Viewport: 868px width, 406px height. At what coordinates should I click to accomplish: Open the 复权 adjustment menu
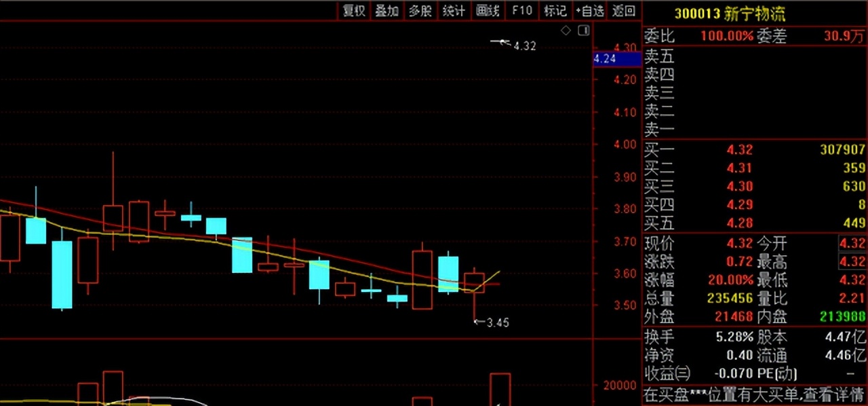(353, 10)
